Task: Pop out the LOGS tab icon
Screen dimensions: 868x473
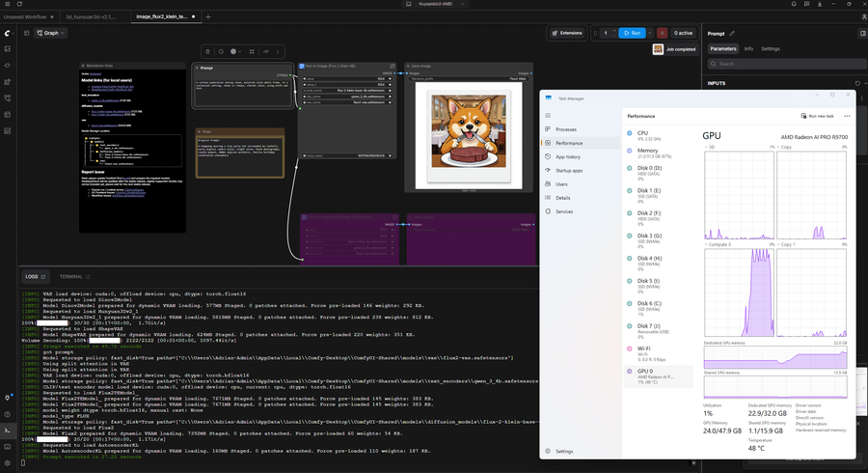Action: [x=43, y=276]
